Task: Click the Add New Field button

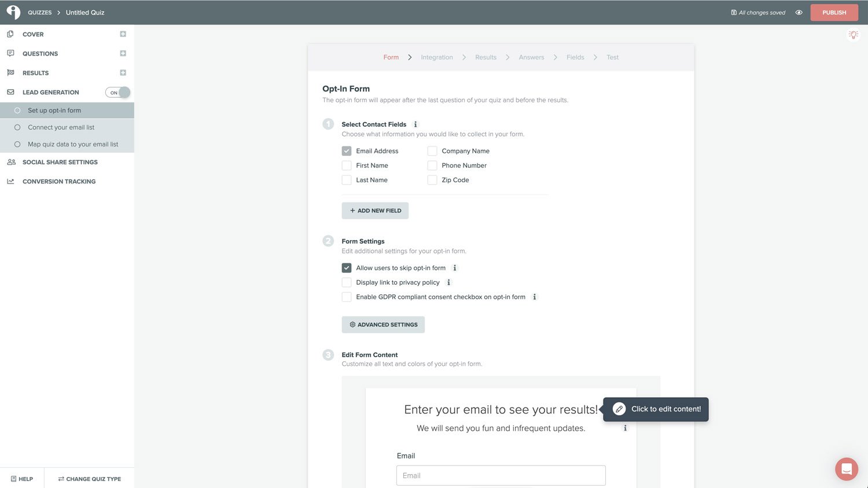Action: point(375,211)
